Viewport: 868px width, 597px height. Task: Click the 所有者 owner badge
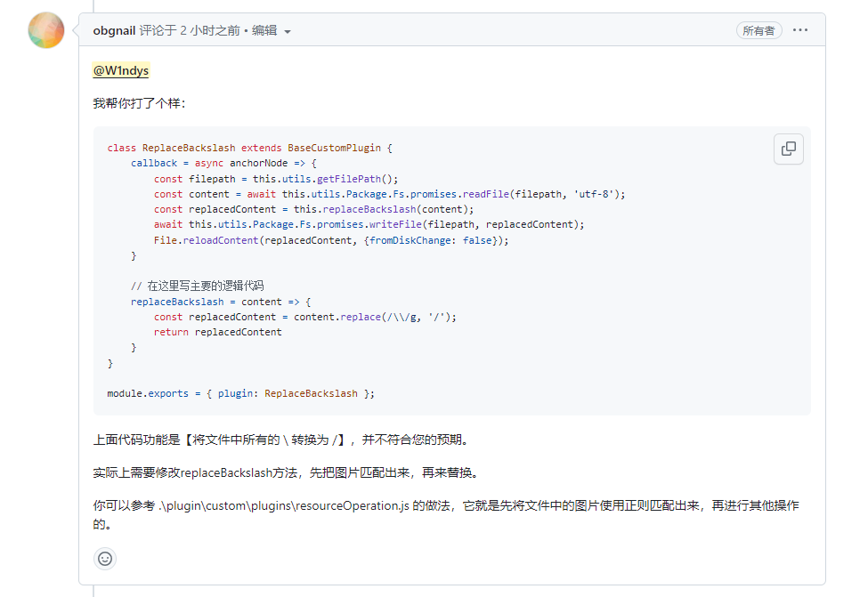(758, 30)
